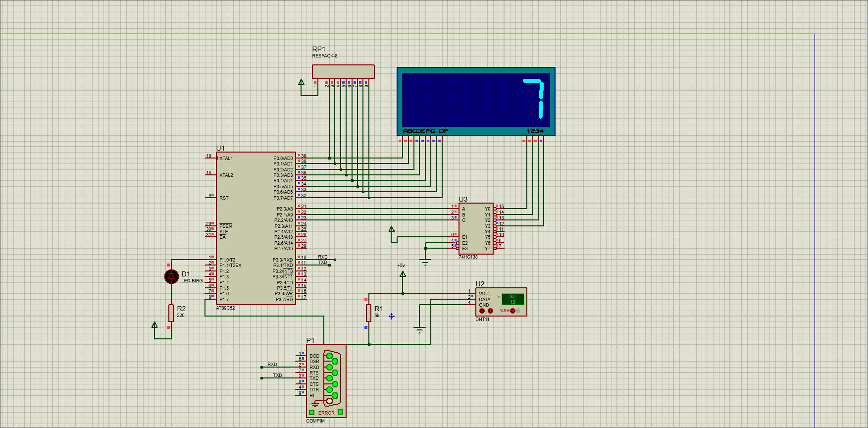868x428 pixels.
Task: Click the 1234 digit-select label on display
Action: pos(535,131)
